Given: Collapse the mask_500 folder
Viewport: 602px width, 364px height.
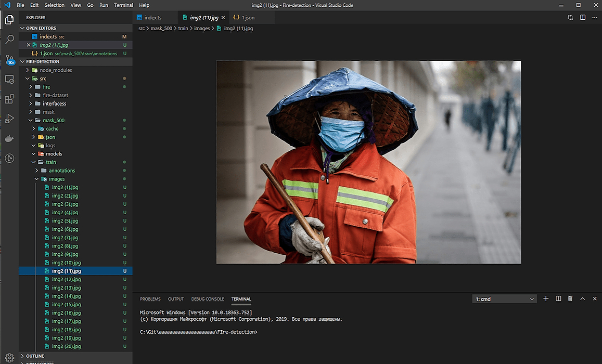Looking at the screenshot, I should [54, 120].
